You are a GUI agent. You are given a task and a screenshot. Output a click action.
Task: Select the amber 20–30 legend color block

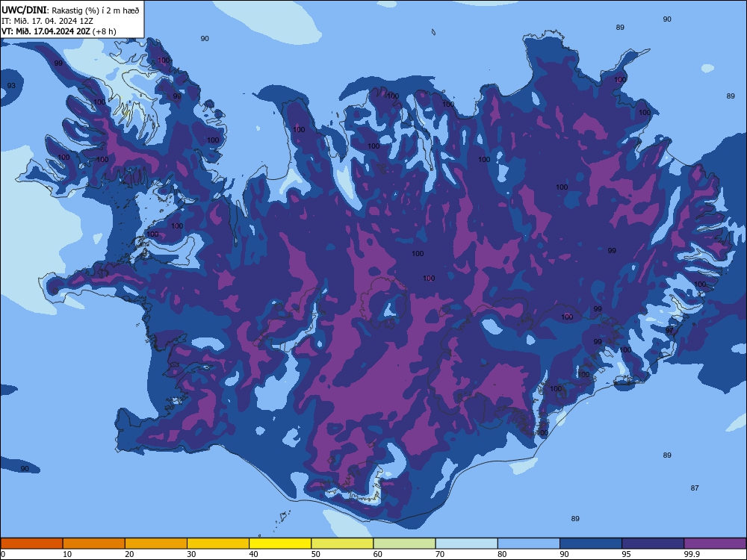click(156, 544)
